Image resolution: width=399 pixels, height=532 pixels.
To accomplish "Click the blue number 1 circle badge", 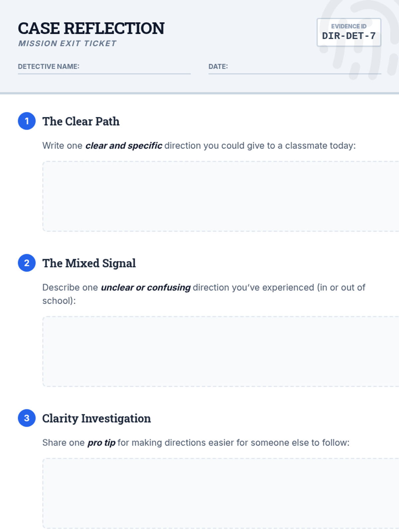I will (27, 121).
